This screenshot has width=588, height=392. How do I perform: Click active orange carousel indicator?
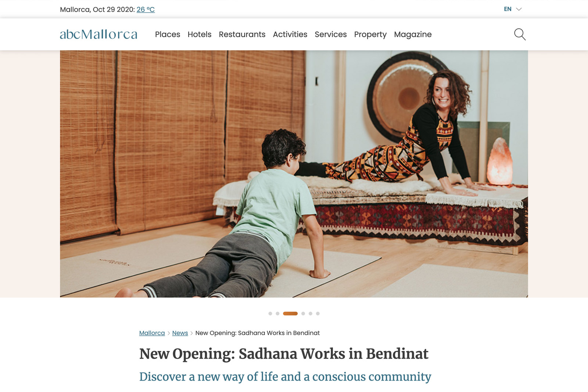(x=290, y=313)
